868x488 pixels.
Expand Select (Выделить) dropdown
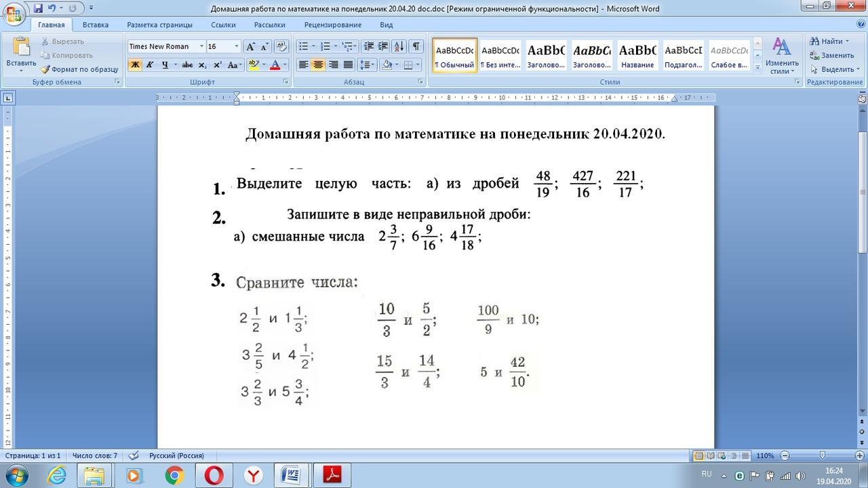[857, 69]
